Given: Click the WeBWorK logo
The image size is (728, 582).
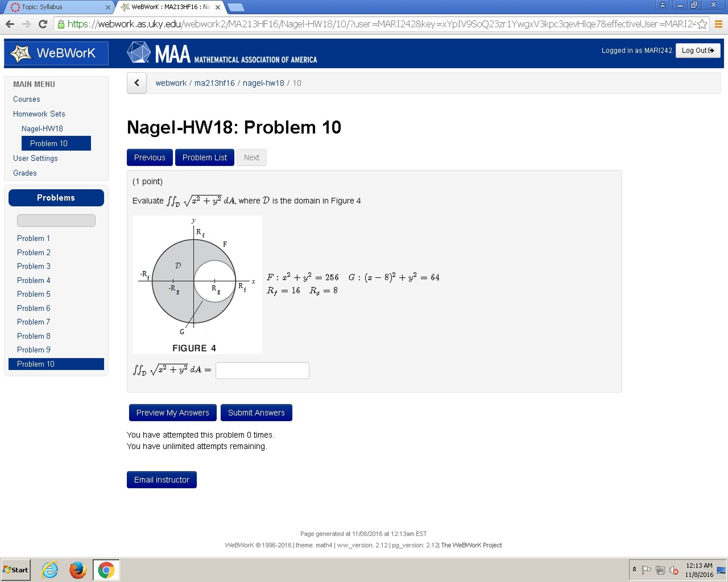Looking at the screenshot, I should point(56,53).
